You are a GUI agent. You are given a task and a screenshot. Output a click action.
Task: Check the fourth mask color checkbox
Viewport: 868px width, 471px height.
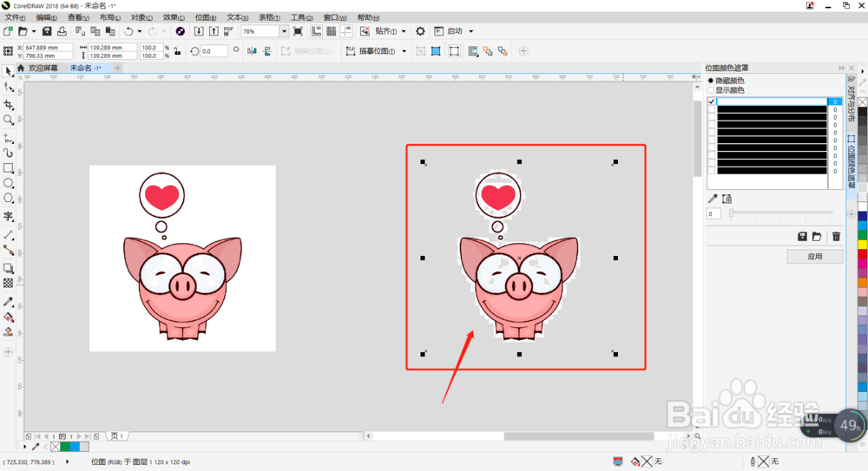pyautogui.click(x=712, y=125)
